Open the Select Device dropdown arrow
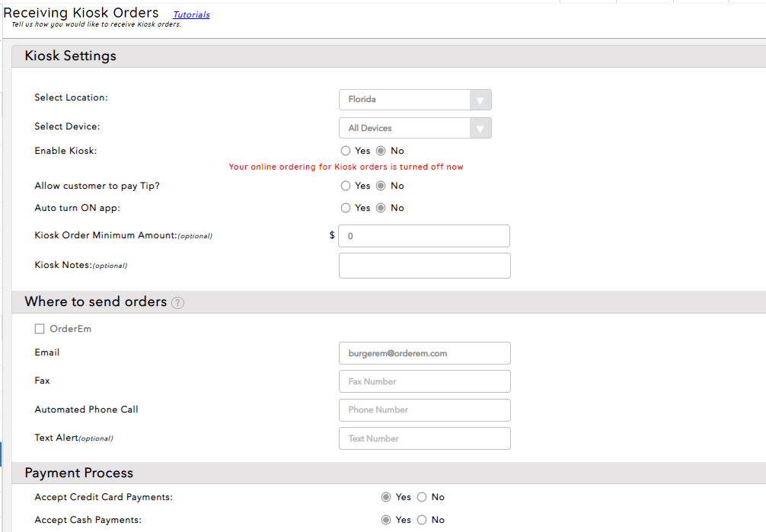 tap(480, 129)
